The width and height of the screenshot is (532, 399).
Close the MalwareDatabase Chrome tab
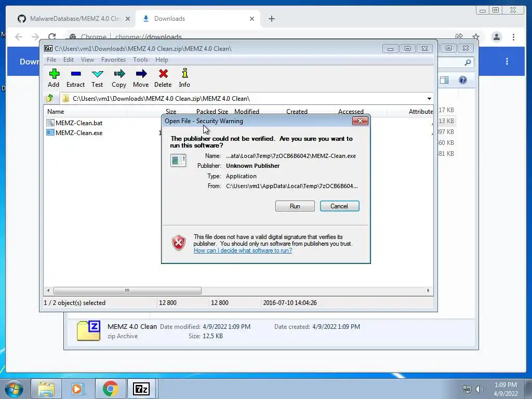click(x=128, y=19)
